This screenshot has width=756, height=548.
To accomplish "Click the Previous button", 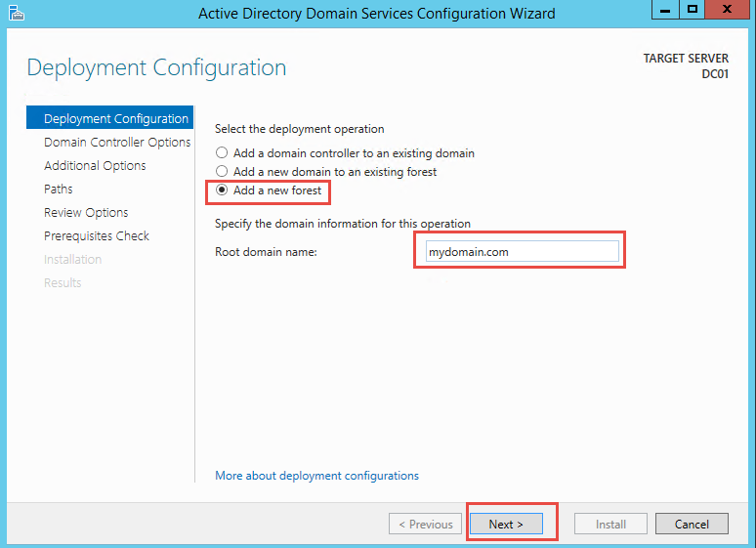I will click(x=425, y=524).
